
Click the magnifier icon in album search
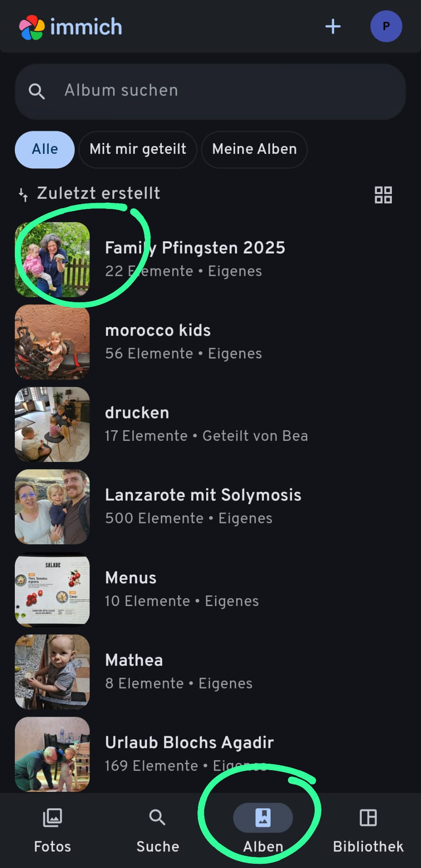tap(37, 91)
